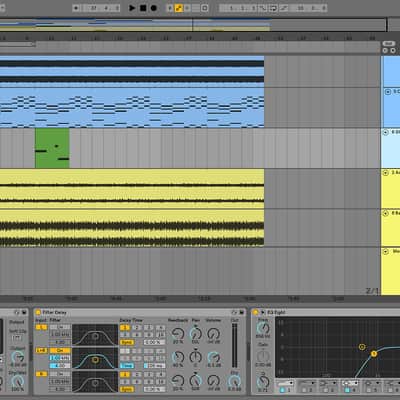Toggle the EQ Eight device activator
Screen dimensions: 400x400
point(255,312)
